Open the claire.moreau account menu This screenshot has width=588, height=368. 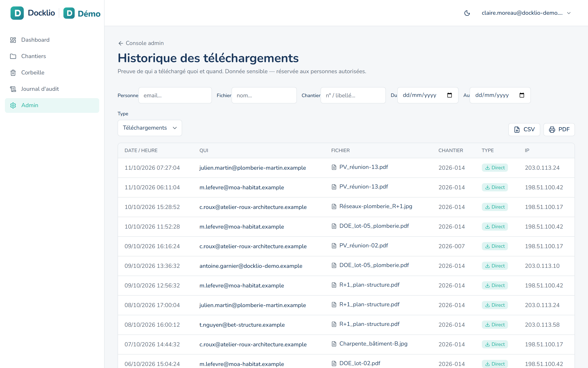pos(526,13)
